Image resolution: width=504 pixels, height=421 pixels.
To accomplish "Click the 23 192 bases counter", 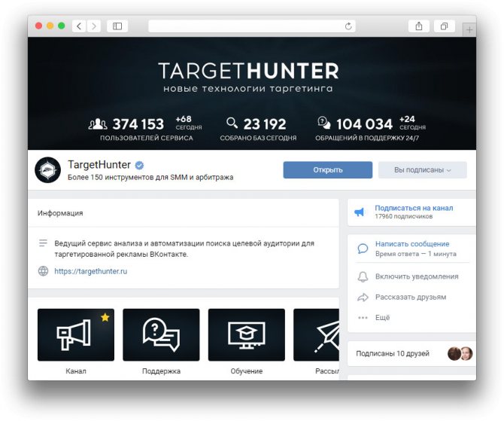I will pos(265,124).
